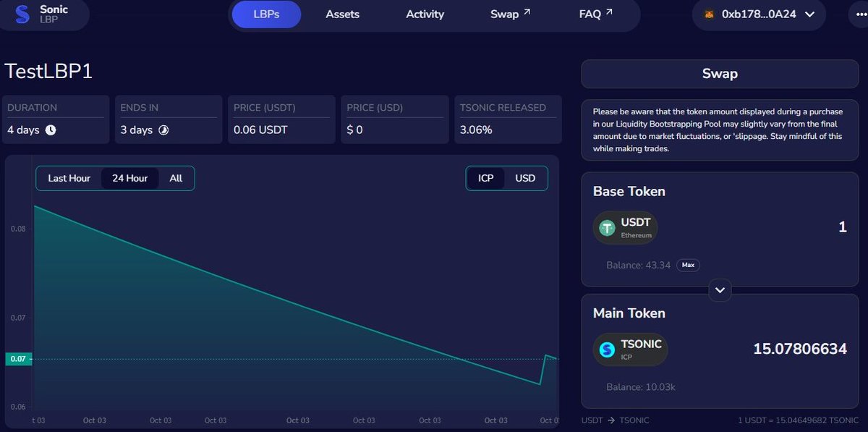Click the 1 USDT = 15.04649682 TSONIC rate
Image resolution: width=868 pixels, height=432 pixels.
pyautogui.click(x=799, y=420)
